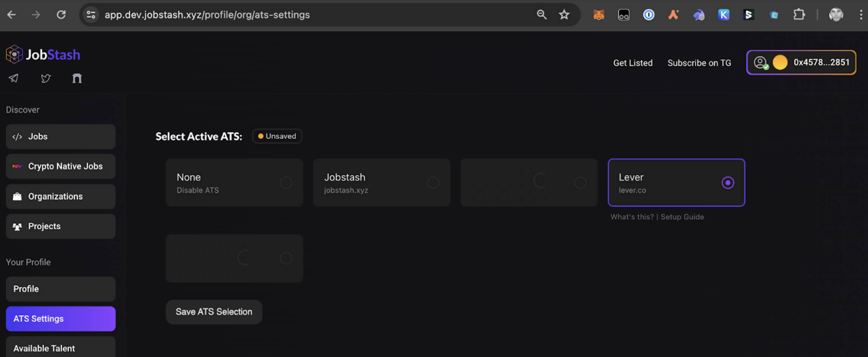
Task: Open the 0x4578...2851 wallet button
Action: click(801, 62)
